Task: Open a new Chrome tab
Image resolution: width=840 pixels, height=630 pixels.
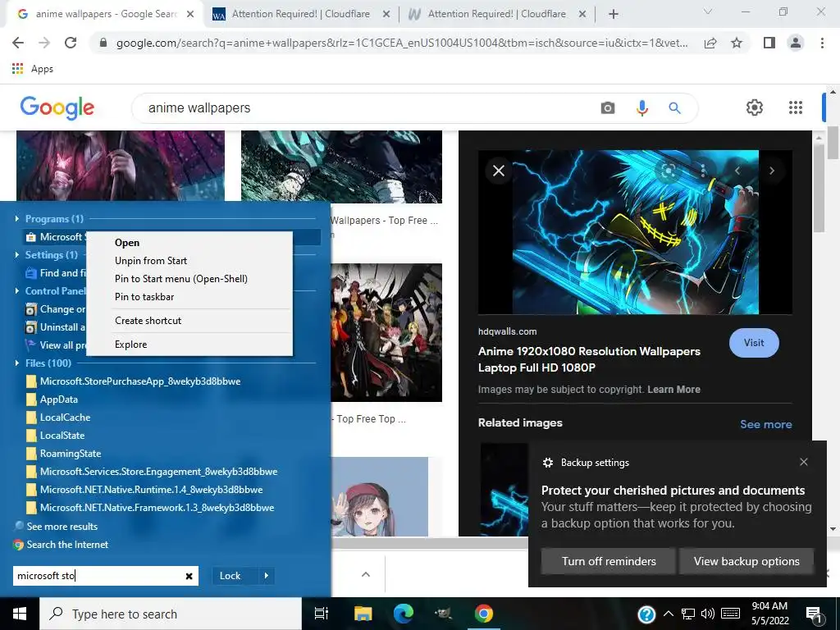Action: pyautogui.click(x=614, y=14)
